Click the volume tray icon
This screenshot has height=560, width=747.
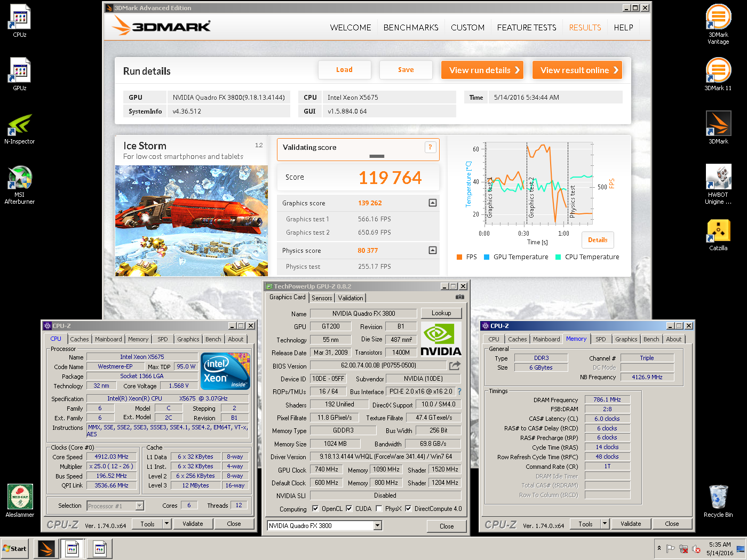pyautogui.click(x=696, y=549)
